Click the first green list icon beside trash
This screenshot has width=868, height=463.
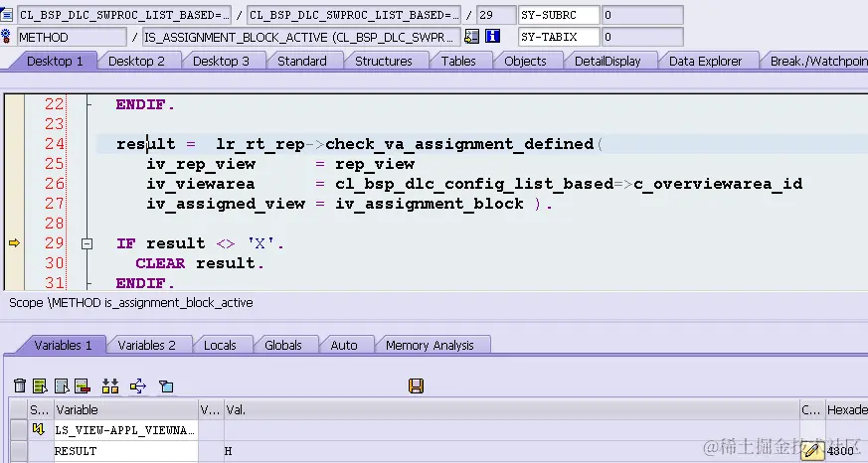click(x=40, y=386)
